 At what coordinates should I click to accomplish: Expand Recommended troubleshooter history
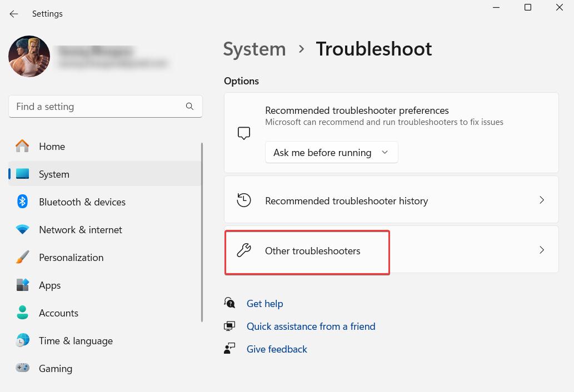coord(391,199)
